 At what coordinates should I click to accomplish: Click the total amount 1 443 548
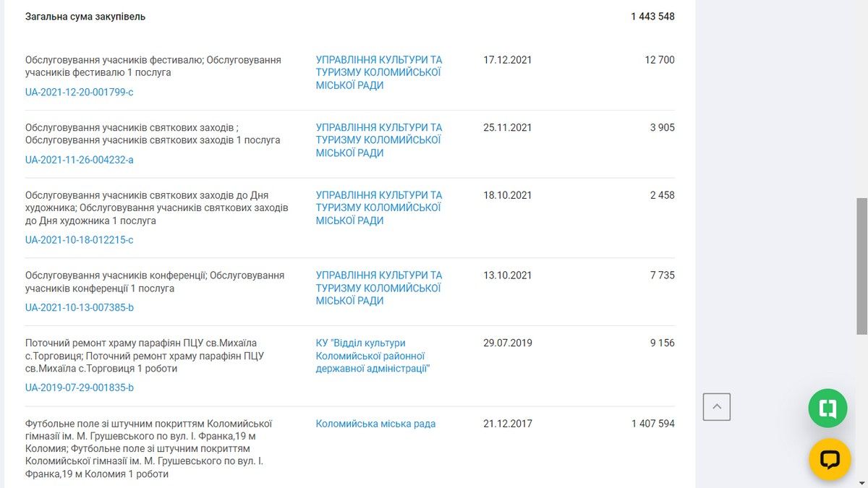tap(652, 16)
